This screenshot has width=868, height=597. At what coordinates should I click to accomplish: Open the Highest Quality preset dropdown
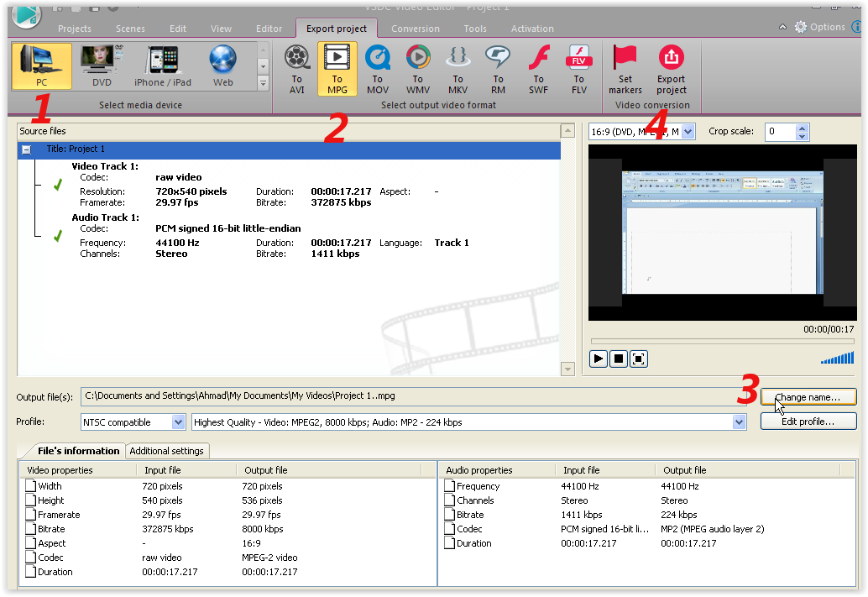tap(739, 422)
